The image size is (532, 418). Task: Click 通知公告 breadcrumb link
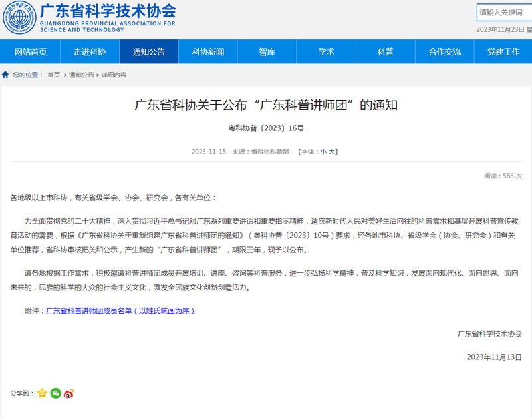coord(82,75)
